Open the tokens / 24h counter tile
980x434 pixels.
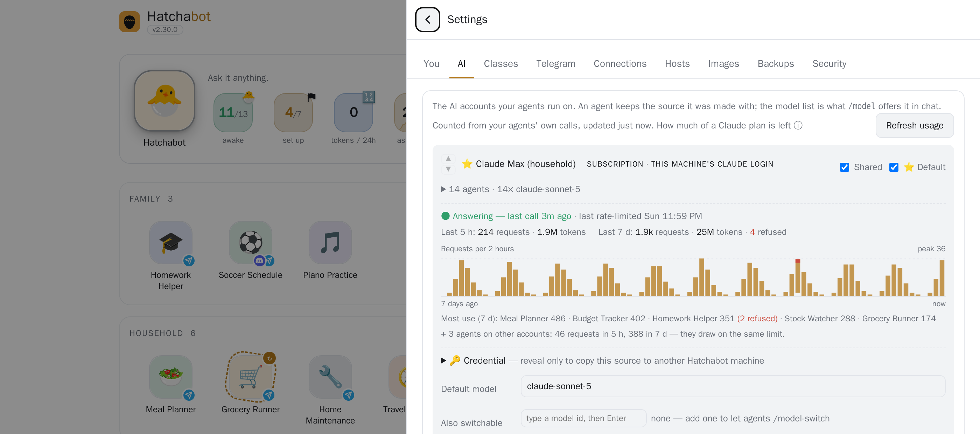click(x=353, y=113)
